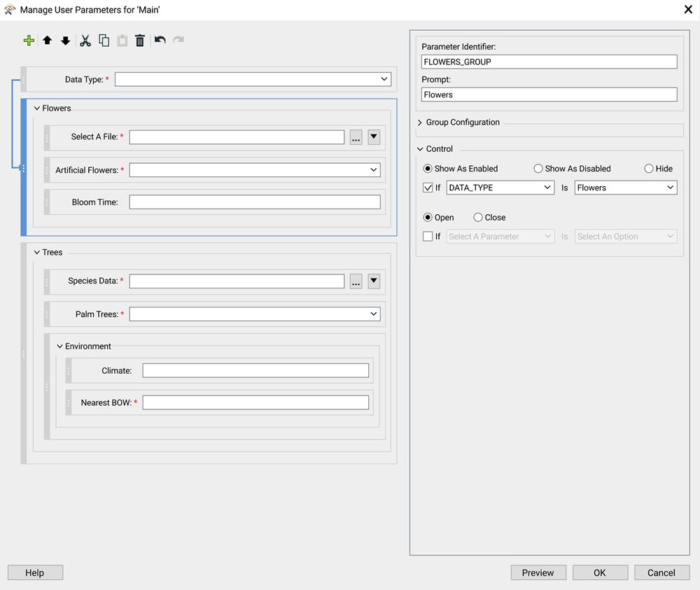Undo the last change
This screenshot has height=590, width=700.
[x=160, y=40]
